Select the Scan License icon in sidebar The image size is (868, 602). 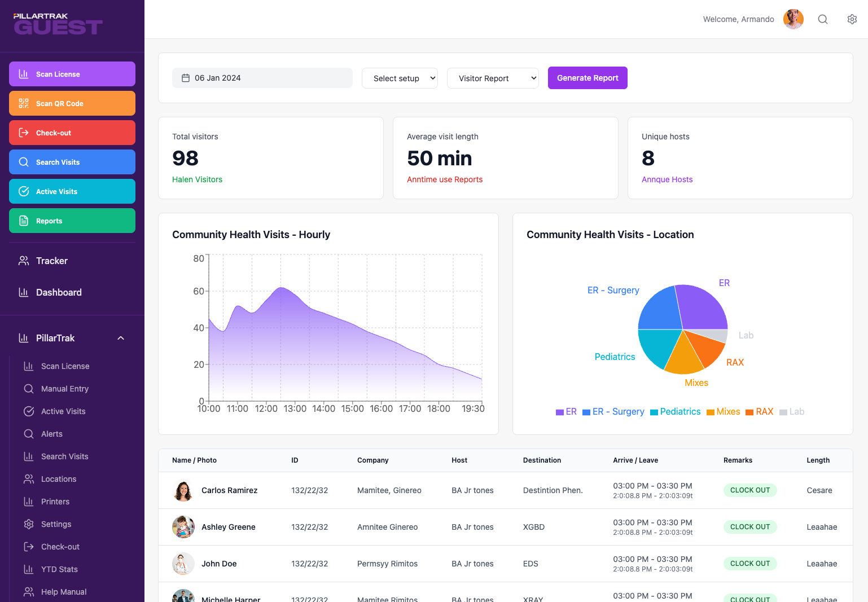click(23, 74)
